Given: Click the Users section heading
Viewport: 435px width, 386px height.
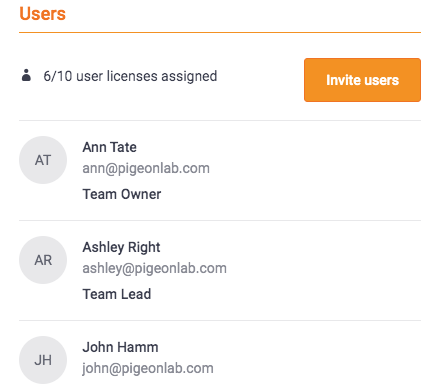Looking at the screenshot, I should [x=42, y=14].
